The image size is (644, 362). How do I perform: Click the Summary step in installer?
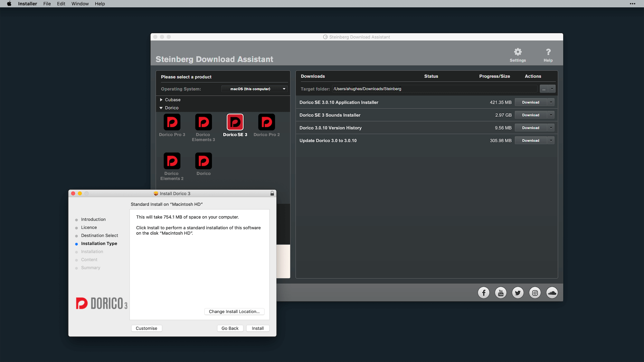(90, 268)
